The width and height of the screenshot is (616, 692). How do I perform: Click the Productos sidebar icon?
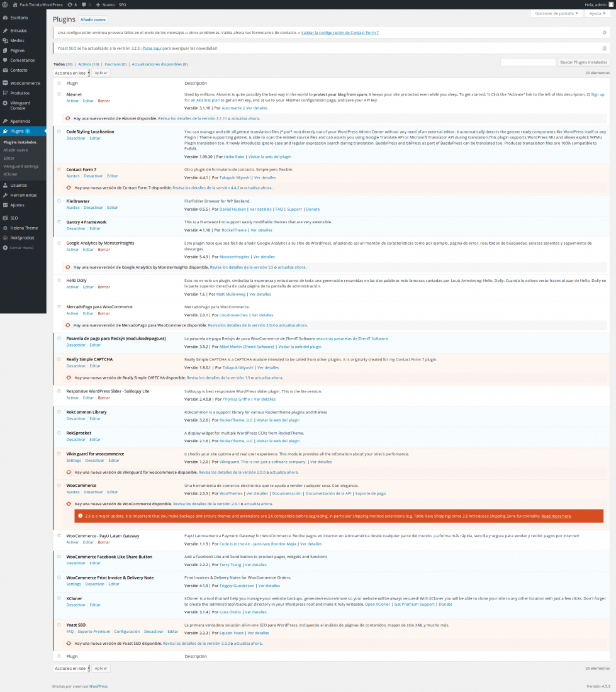5,93
